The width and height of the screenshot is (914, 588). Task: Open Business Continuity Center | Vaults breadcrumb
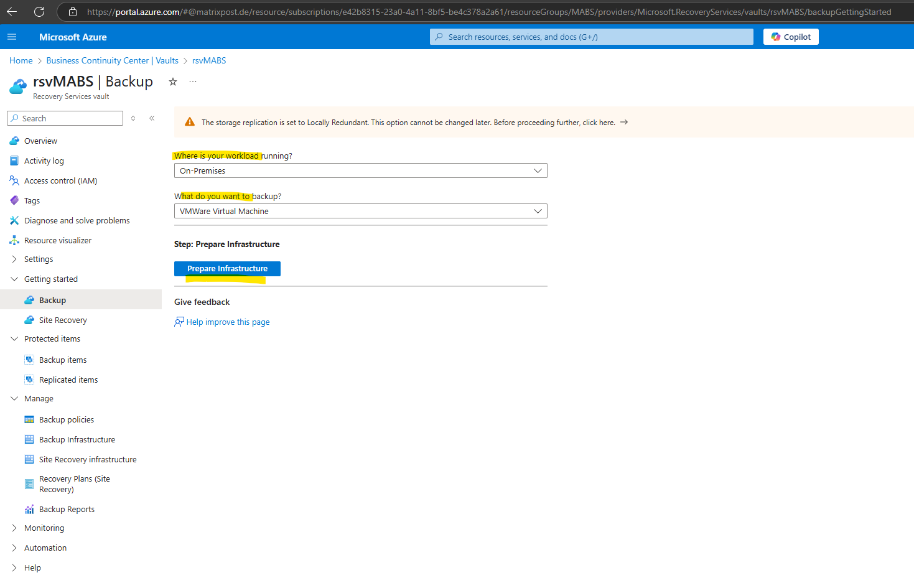(112, 60)
